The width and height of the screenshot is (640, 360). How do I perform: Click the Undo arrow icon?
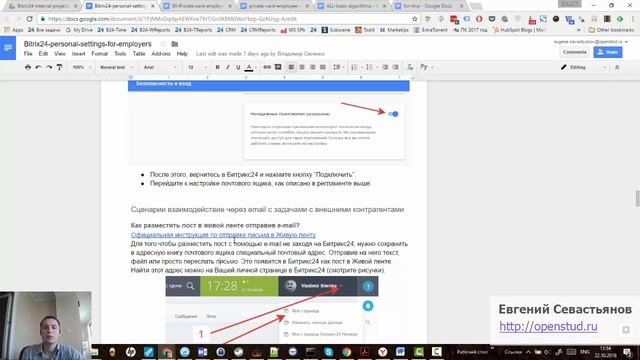pyautogui.click(x=38, y=67)
